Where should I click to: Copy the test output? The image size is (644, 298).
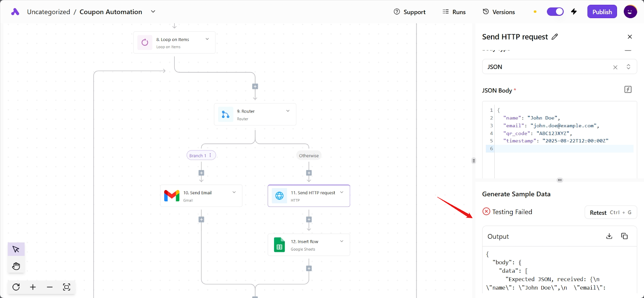[625, 236]
